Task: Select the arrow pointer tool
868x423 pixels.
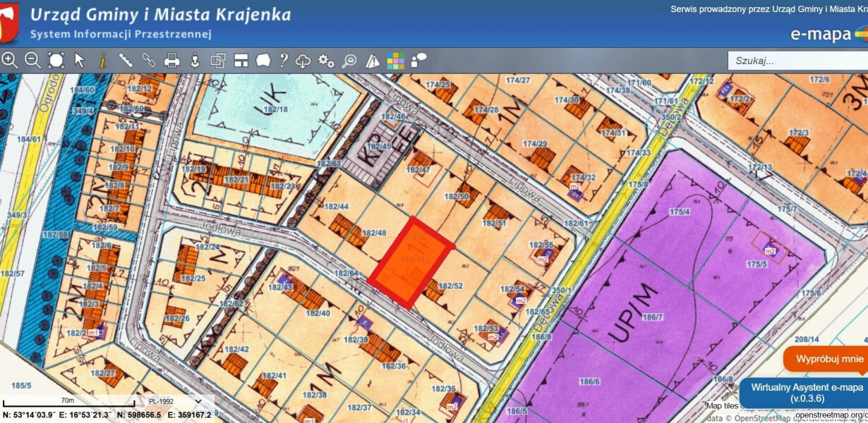Action: 80,61
